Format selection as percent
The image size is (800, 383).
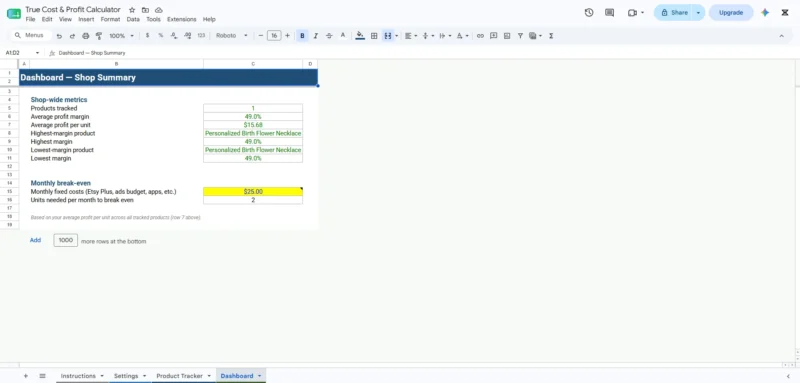(161, 36)
